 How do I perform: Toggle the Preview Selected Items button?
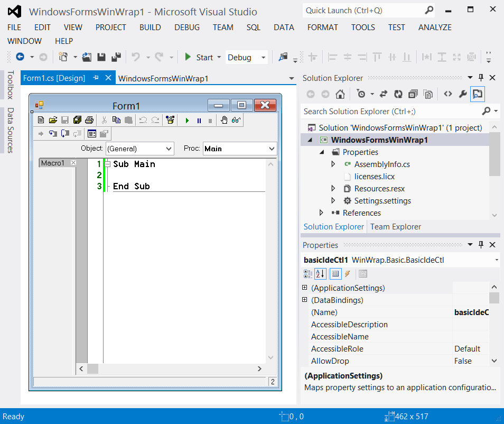[478, 94]
